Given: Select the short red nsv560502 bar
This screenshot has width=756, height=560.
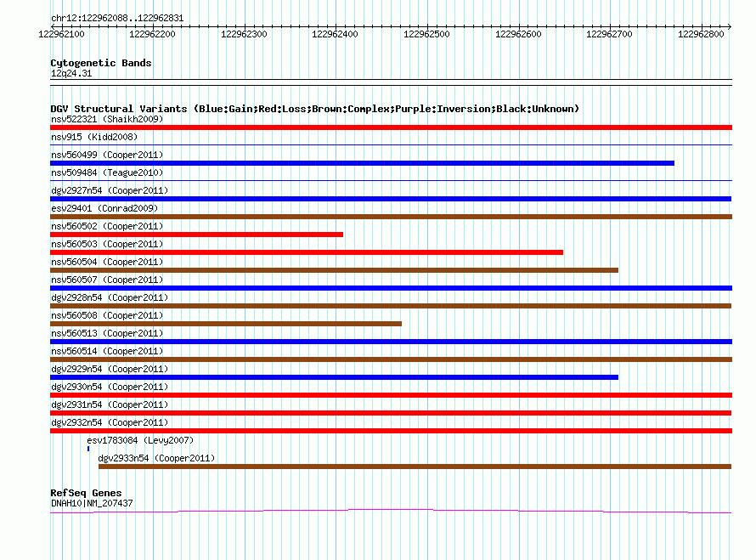Looking at the screenshot, I should tap(197, 235).
